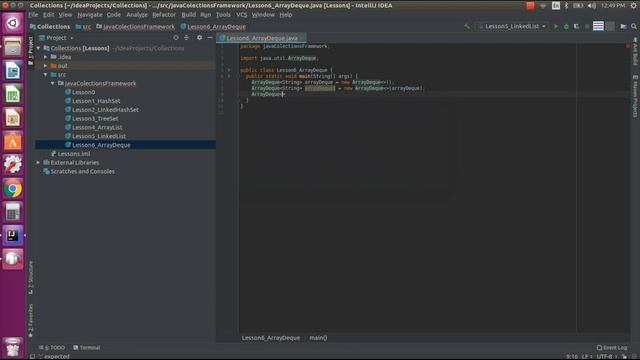Select Lessons.iml in the project tree
Image resolution: width=640 pixels, height=360 pixels.
point(74,154)
